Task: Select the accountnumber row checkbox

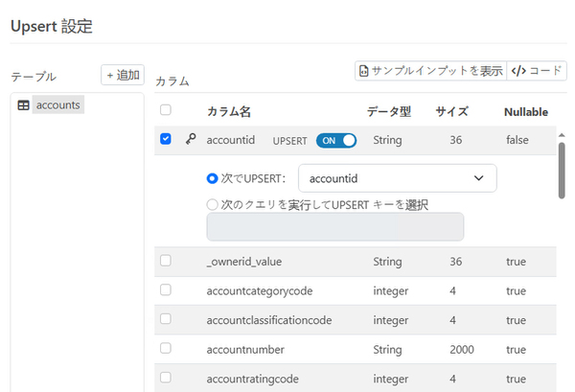Action: pyautogui.click(x=166, y=350)
